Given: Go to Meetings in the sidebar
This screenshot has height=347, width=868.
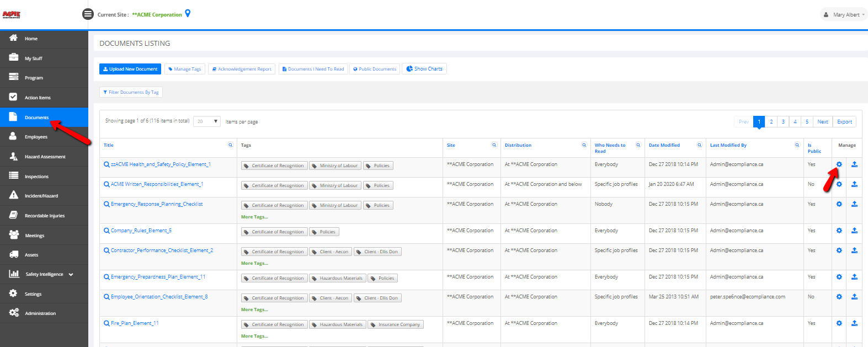Looking at the screenshot, I should pyautogui.click(x=44, y=236).
